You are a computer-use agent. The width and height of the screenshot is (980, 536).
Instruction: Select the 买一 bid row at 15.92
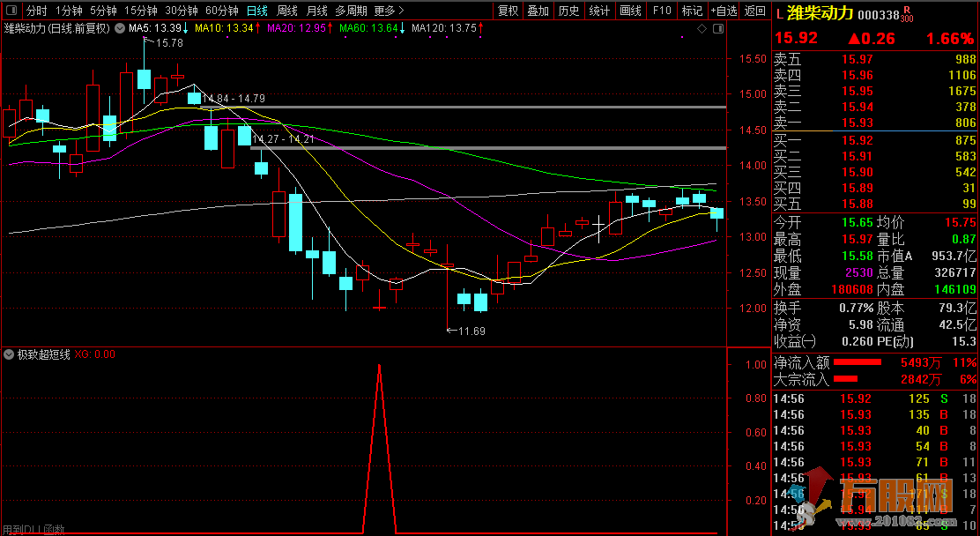(875, 140)
